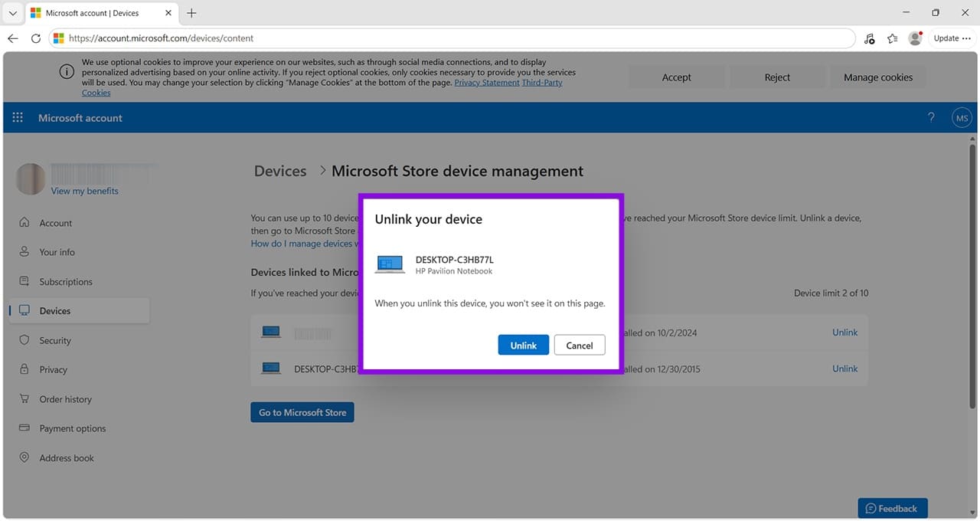Open the Microsoft apps grid launcher
Image resolution: width=980 pixels, height=521 pixels.
[18, 117]
